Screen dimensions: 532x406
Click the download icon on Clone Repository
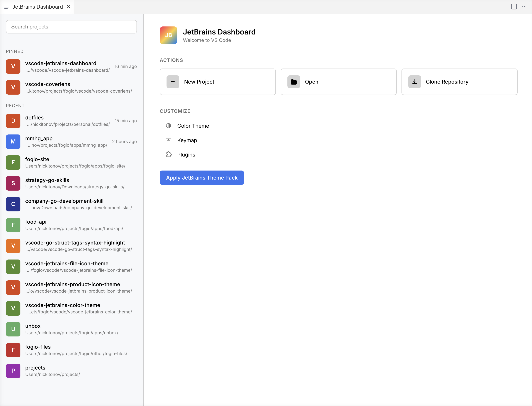415,82
